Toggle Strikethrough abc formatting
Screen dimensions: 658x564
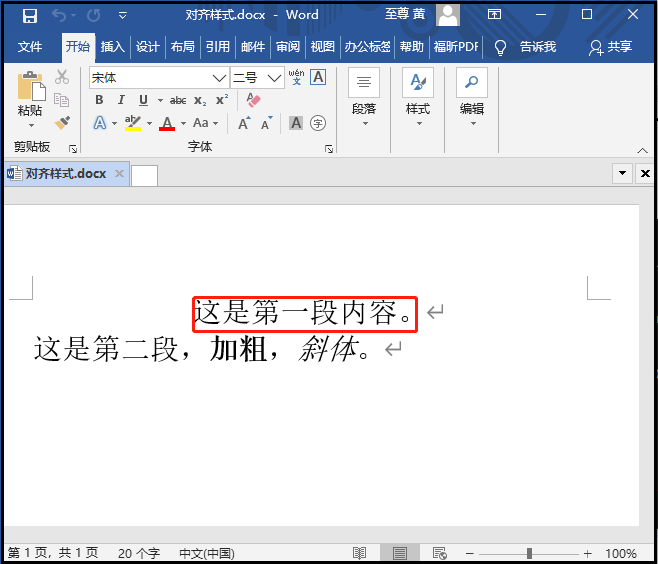tap(178, 100)
